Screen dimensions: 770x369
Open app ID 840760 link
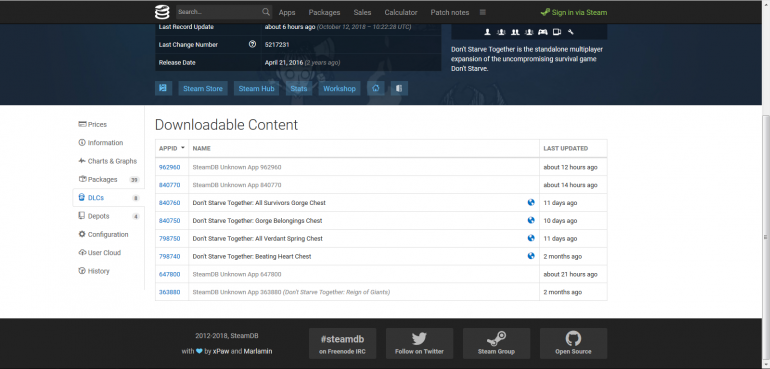coord(169,202)
